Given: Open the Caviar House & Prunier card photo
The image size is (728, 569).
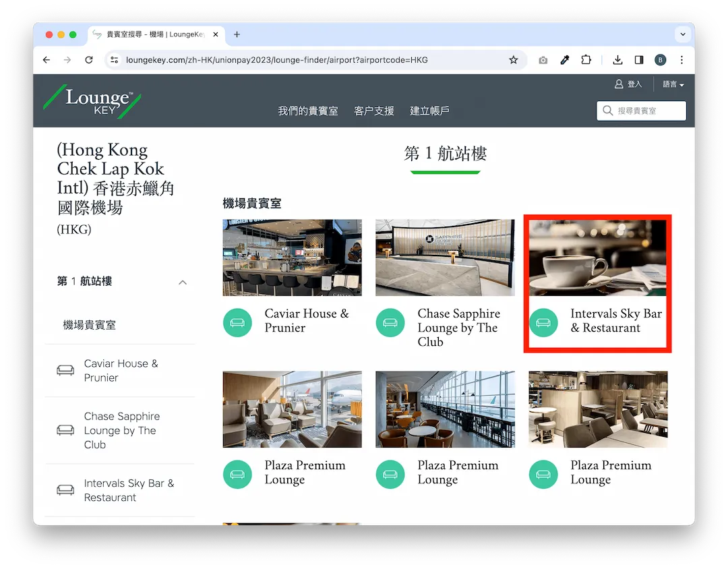Looking at the screenshot, I should 292,258.
